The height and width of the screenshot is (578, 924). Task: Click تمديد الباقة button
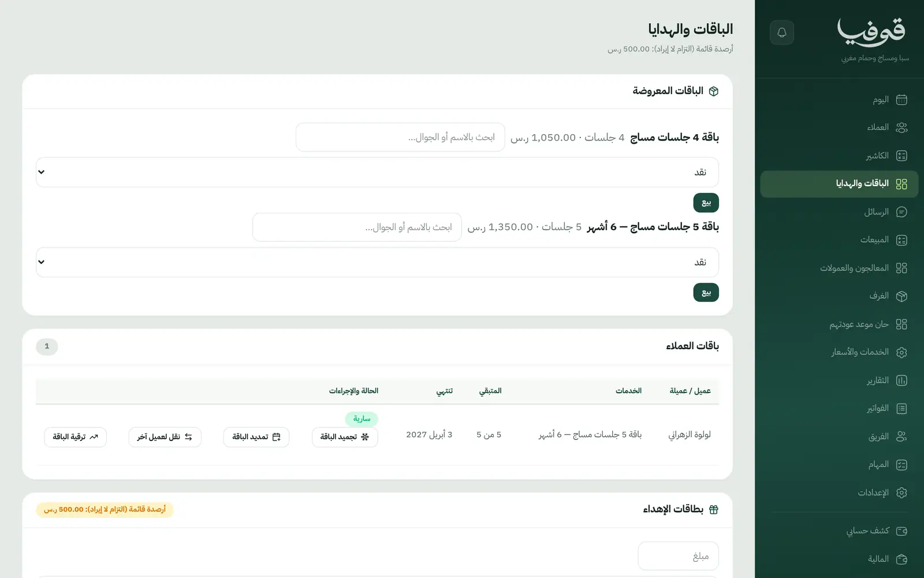click(256, 437)
